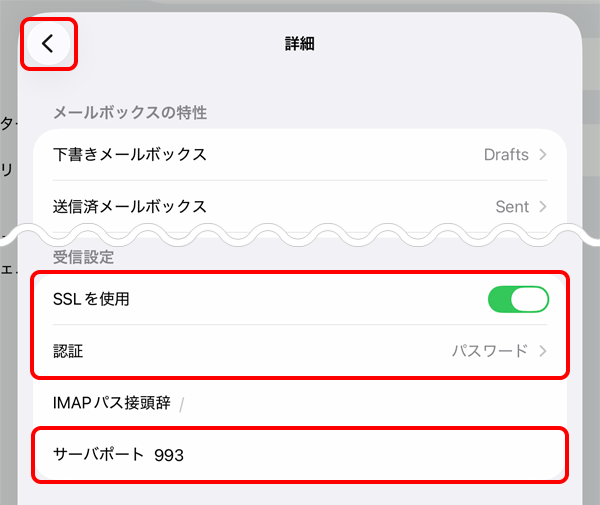The image size is (600, 505).
Task: Click the 詳細 title header
Action: click(301, 44)
